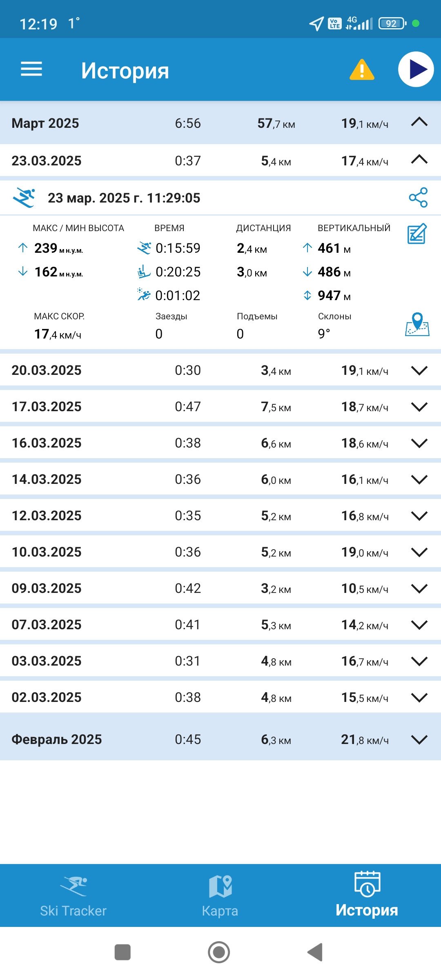Tap the skier icon beside session date
The width and height of the screenshot is (441, 980).
[24, 198]
